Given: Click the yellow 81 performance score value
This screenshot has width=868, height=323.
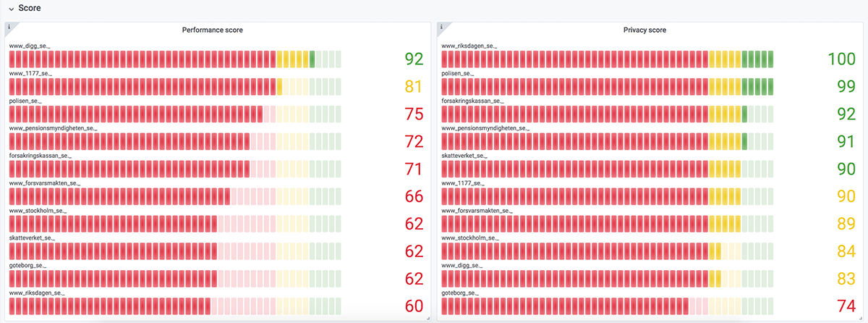Looking at the screenshot, I should tap(414, 87).
